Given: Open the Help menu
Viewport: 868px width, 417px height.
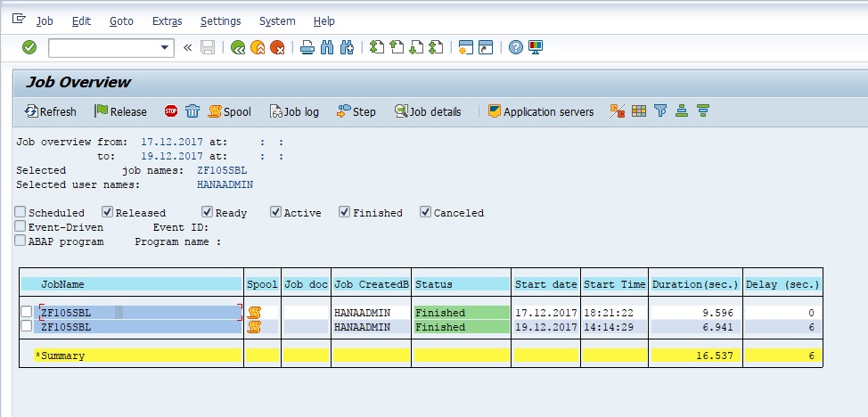Looking at the screenshot, I should (x=323, y=21).
